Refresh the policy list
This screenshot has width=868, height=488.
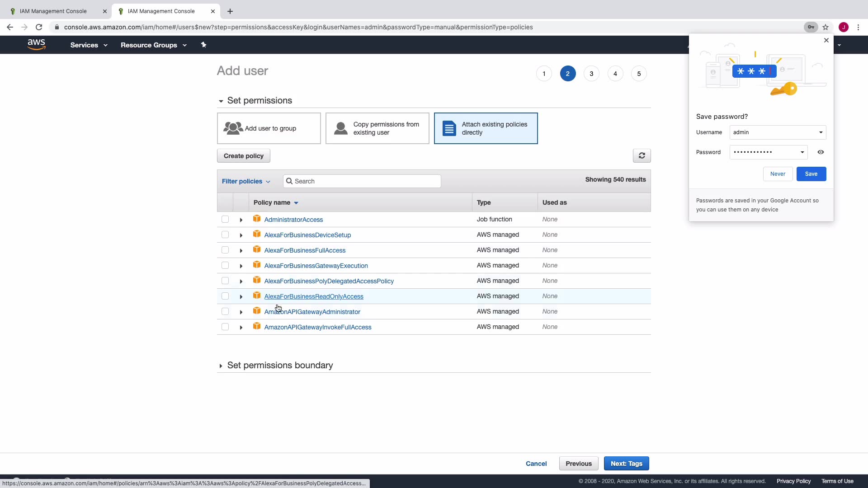[642, 155]
